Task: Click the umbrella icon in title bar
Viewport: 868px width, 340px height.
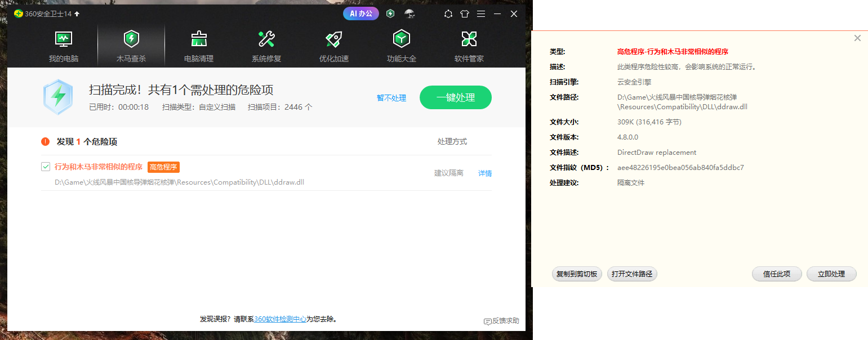Action: pyautogui.click(x=409, y=14)
